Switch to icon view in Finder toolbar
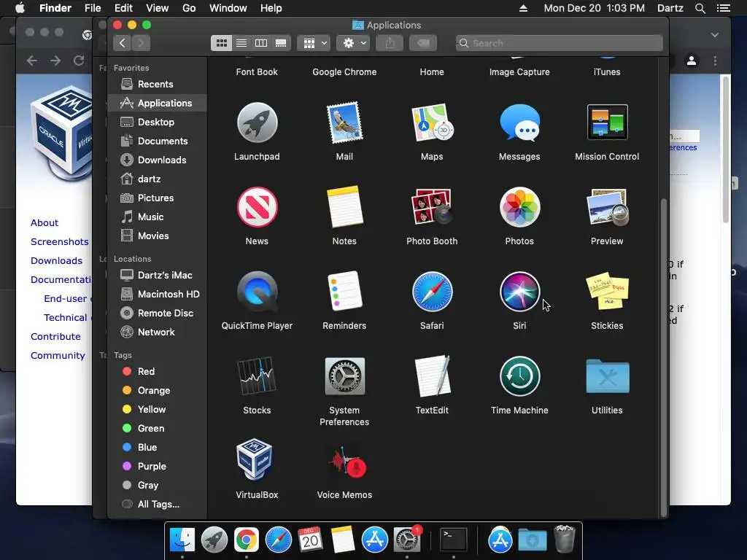The height and width of the screenshot is (560, 747). [x=222, y=43]
